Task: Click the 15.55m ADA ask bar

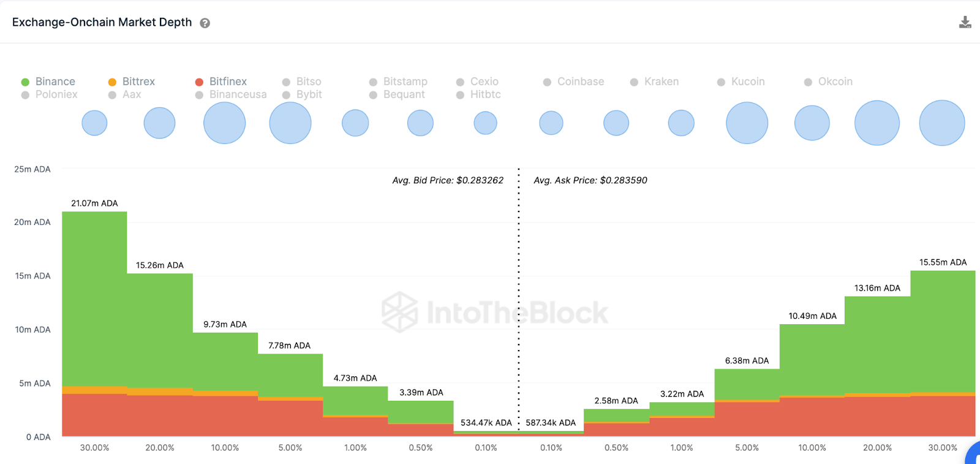Action: [943, 331]
